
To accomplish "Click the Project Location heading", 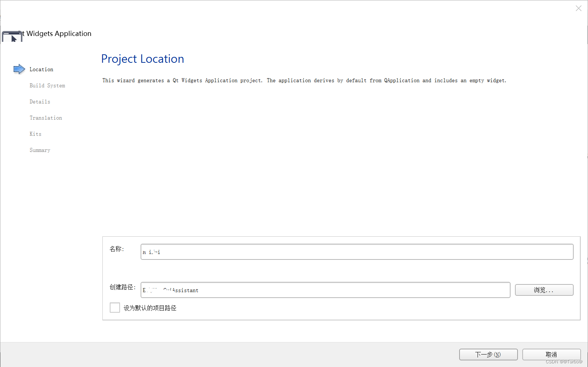I will [x=142, y=59].
